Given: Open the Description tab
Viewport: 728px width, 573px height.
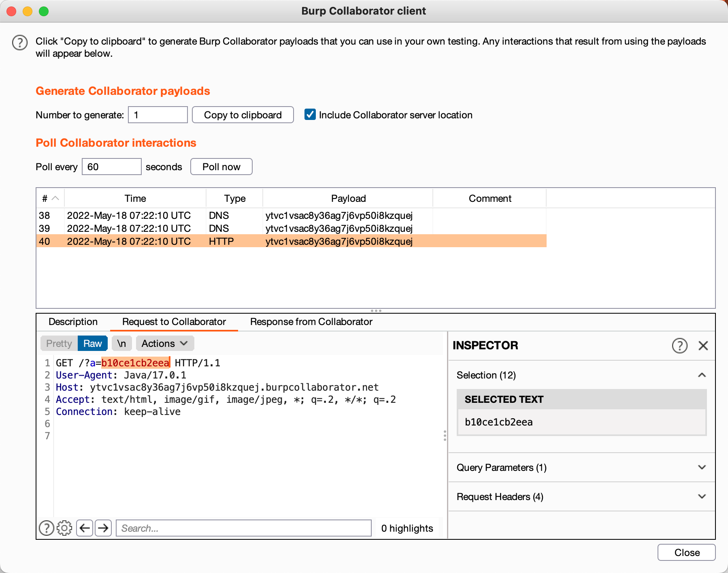Looking at the screenshot, I should (73, 322).
